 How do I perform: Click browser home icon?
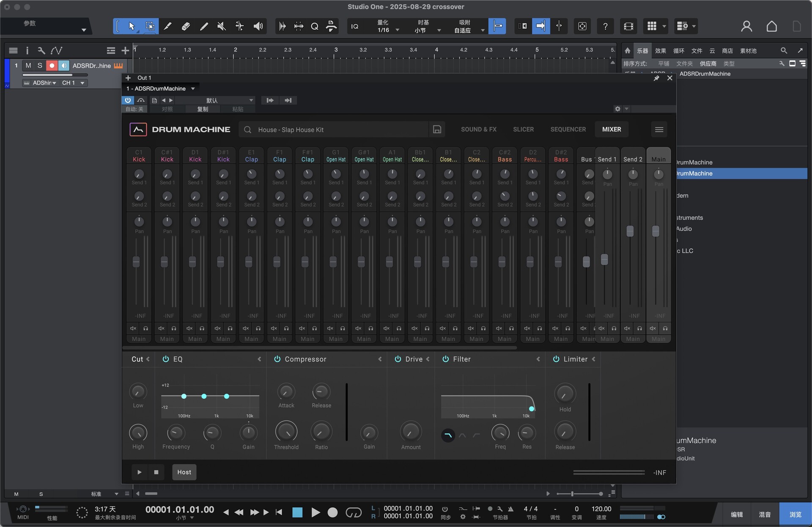[628, 51]
